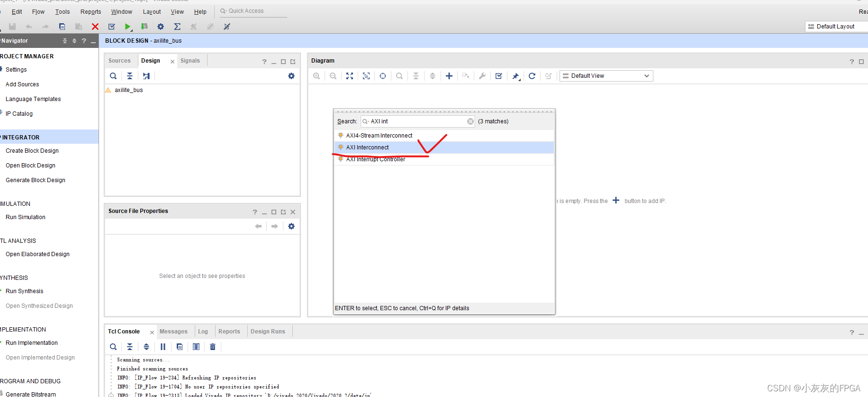Click Run Implementation
The height and width of the screenshot is (397, 868).
tap(32, 343)
